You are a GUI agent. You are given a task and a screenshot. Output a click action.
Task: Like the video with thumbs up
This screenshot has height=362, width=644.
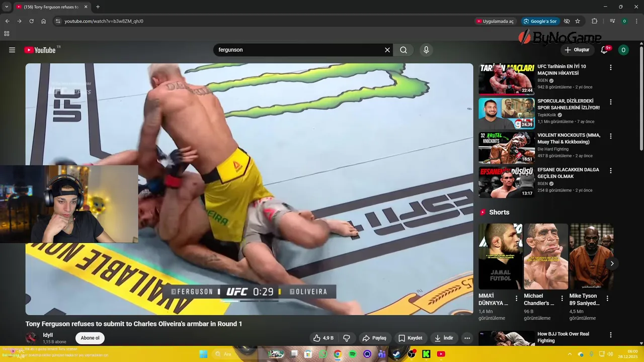point(324,338)
